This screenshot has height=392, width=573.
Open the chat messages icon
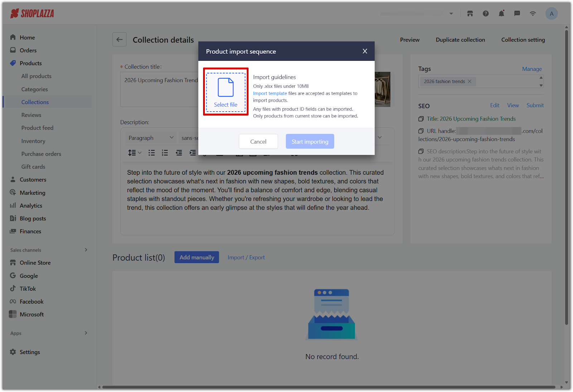tap(517, 14)
